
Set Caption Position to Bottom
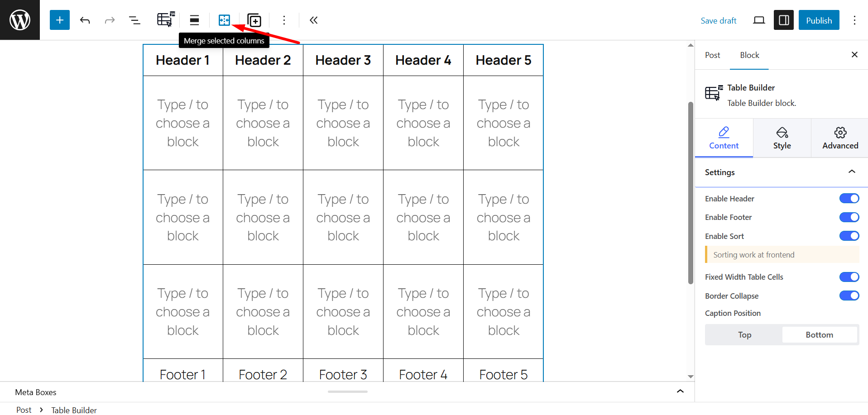click(x=820, y=334)
